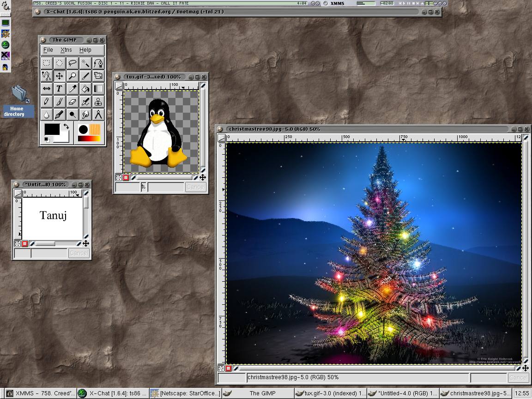Open the christmastree98 image menu arrow button
Viewport: 532px width, 399px height.
click(x=222, y=138)
